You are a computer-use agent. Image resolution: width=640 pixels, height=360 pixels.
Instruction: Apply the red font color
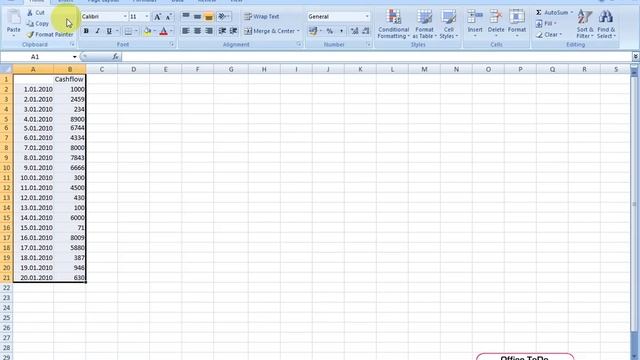[x=164, y=31]
